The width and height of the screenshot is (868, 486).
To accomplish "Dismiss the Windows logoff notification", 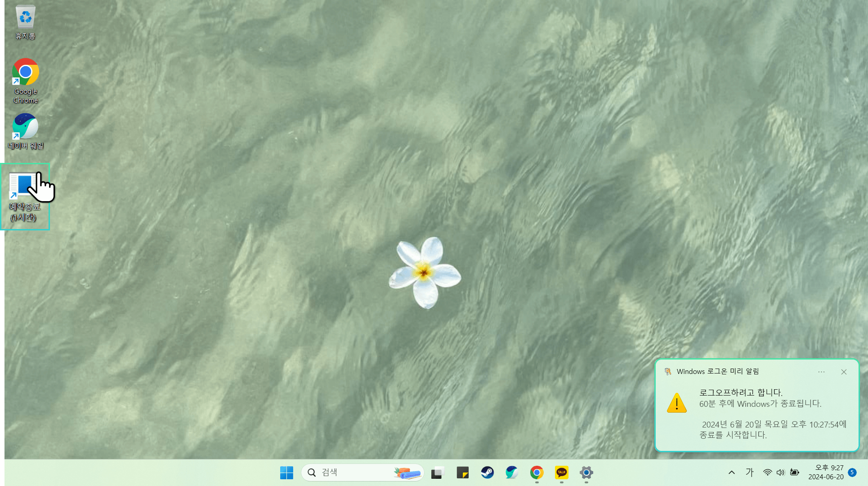I will tap(844, 372).
